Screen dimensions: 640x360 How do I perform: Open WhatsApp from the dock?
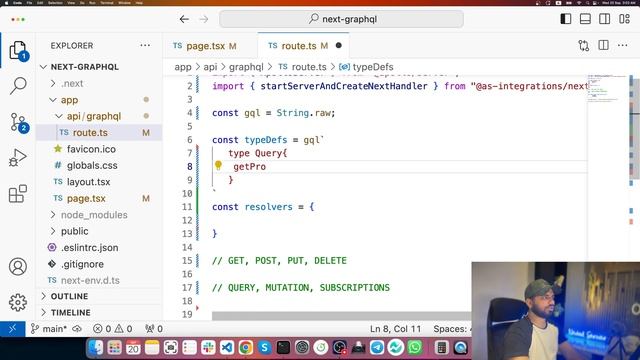(415, 347)
